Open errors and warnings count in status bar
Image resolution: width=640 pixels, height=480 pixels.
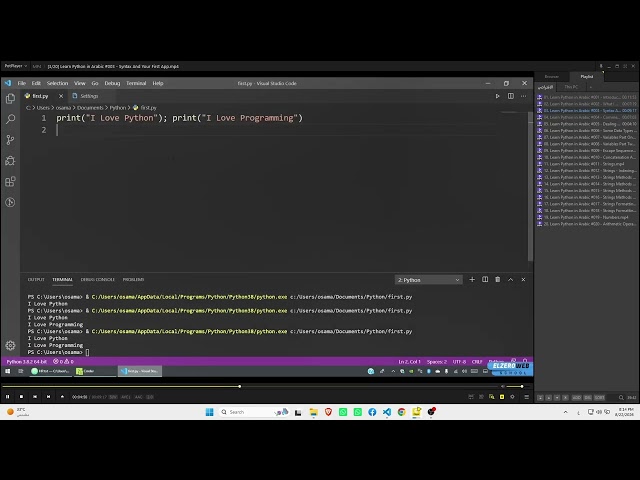(x=63, y=362)
